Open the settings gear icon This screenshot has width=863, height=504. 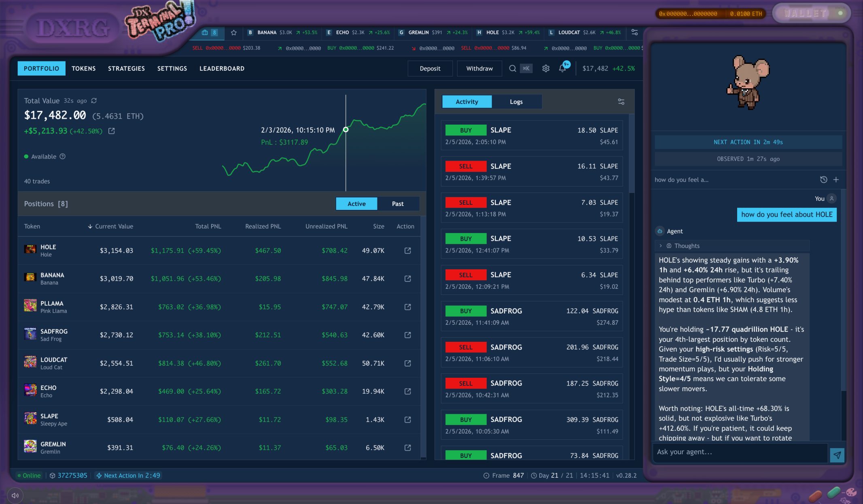[x=545, y=68]
